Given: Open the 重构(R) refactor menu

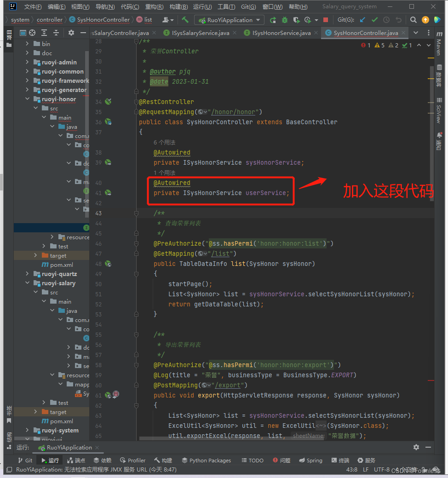Looking at the screenshot, I should tap(154, 7).
